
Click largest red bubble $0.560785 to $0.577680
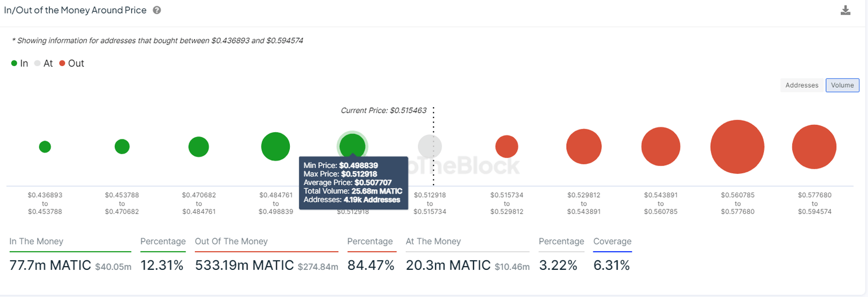tap(737, 147)
